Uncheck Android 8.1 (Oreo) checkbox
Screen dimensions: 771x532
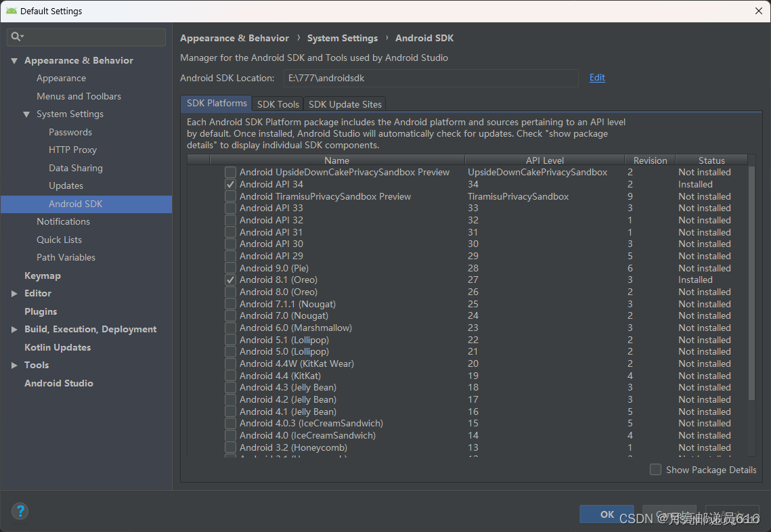pyautogui.click(x=230, y=280)
